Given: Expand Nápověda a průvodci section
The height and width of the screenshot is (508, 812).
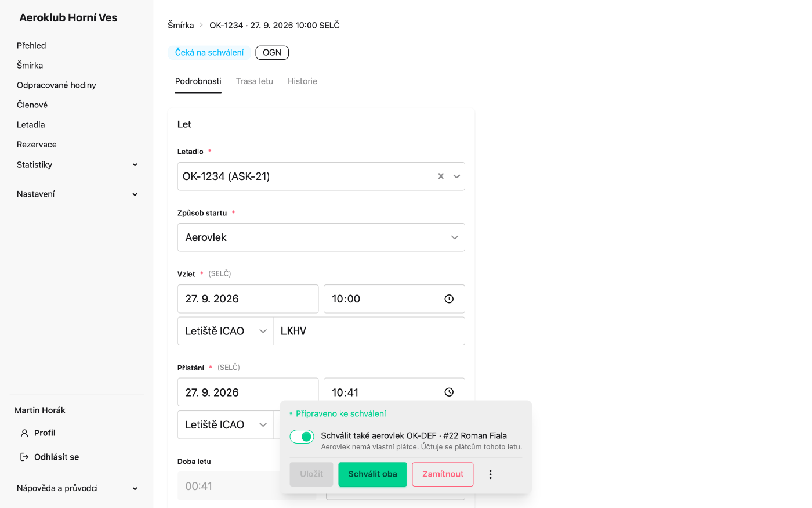Looking at the screenshot, I should coord(77,488).
